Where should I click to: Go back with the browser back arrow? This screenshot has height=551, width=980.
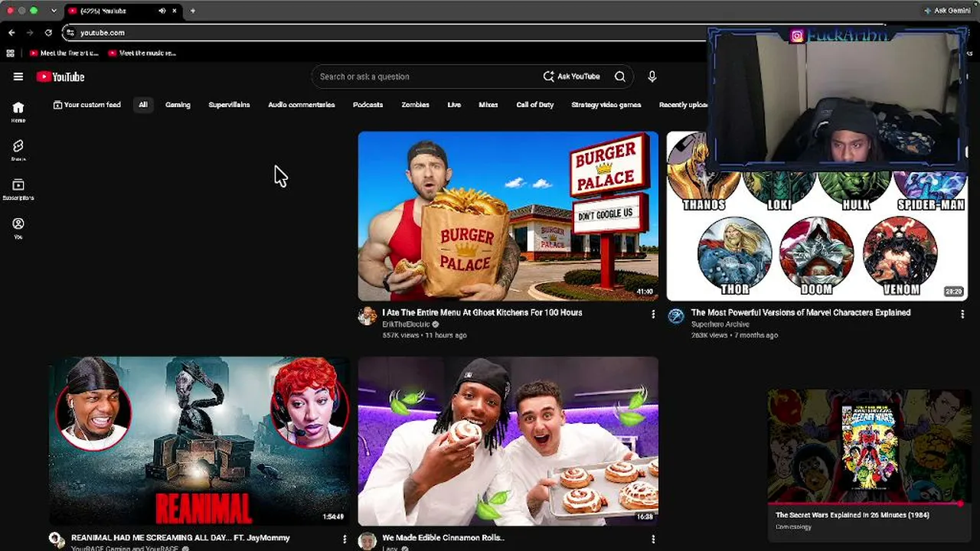pyautogui.click(x=11, y=33)
